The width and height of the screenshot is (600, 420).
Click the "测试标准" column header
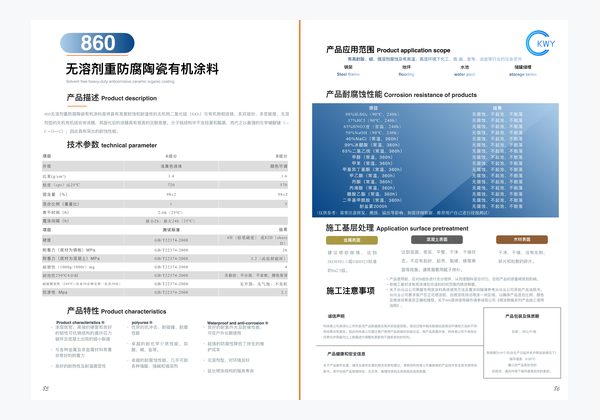[x=171, y=230]
